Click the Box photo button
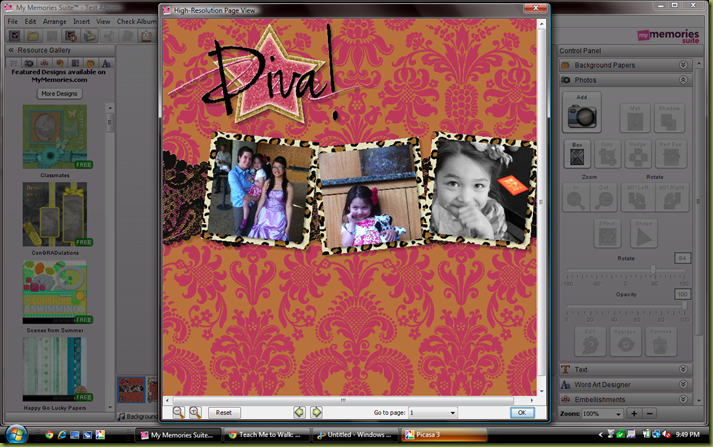The width and height of the screenshot is (713, 447). pyautogui.click(x=577, y=154)
